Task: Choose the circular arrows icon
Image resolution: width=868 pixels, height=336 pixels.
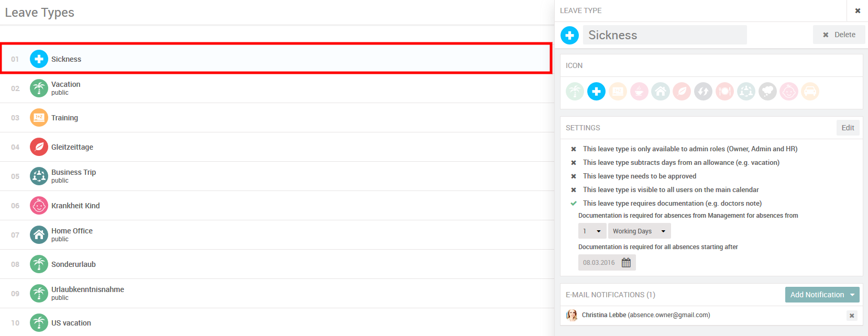Action: 703,92
